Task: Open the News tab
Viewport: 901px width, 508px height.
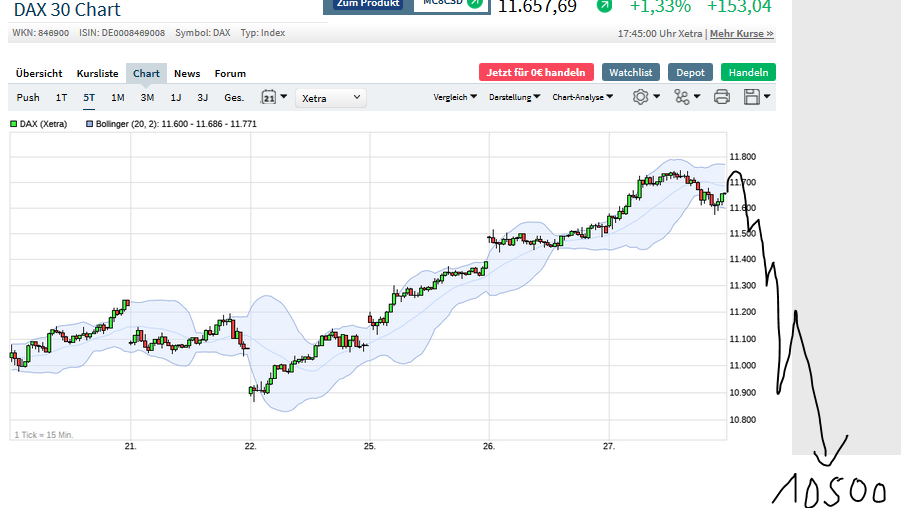Action: [187, 73]
